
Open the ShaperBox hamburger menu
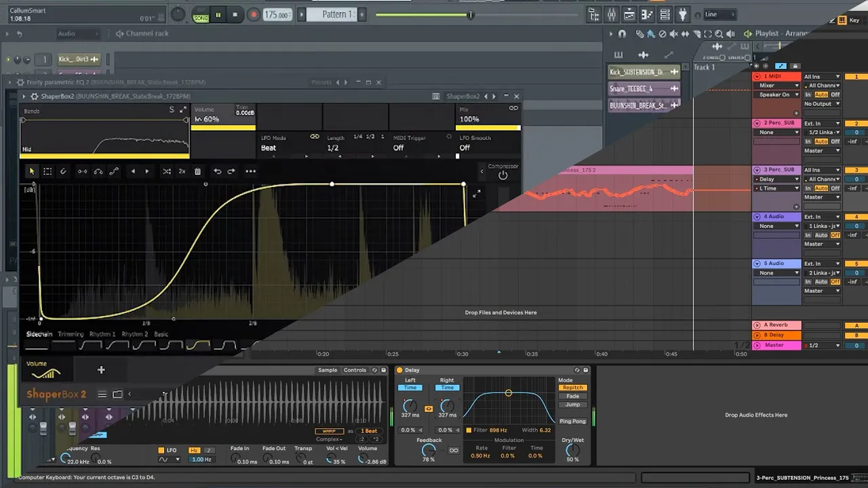102,394
